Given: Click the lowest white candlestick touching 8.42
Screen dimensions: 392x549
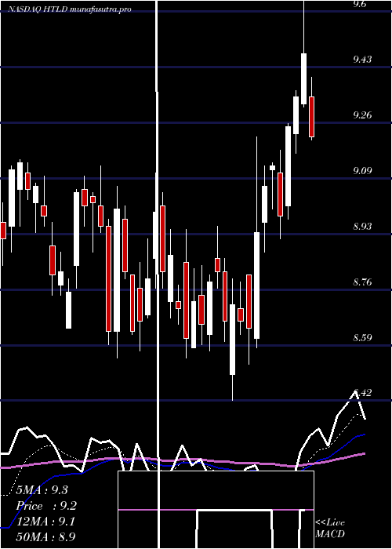Looking at the screenshot, I should [232, 340].
